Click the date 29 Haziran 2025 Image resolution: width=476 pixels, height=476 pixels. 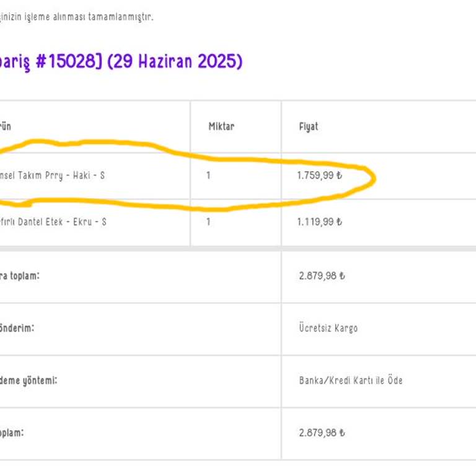pyautogui.click(x=174, y=62)
